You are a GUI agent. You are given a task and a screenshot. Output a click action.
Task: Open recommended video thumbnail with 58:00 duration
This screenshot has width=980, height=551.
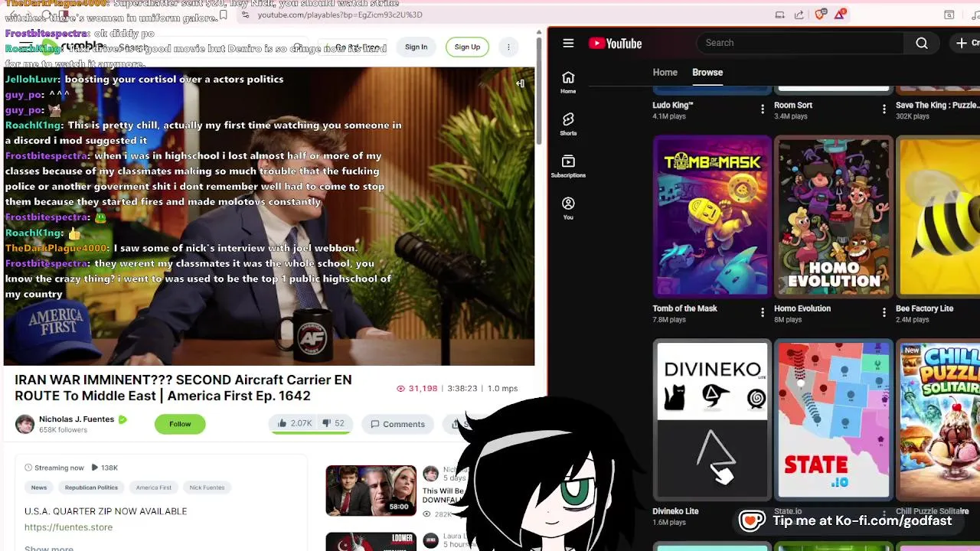tap(371, 491)
